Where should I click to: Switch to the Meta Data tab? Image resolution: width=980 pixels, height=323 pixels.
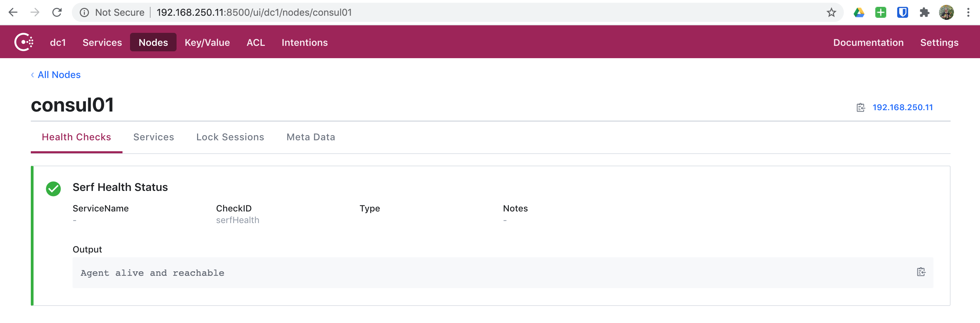pos(311,137)
